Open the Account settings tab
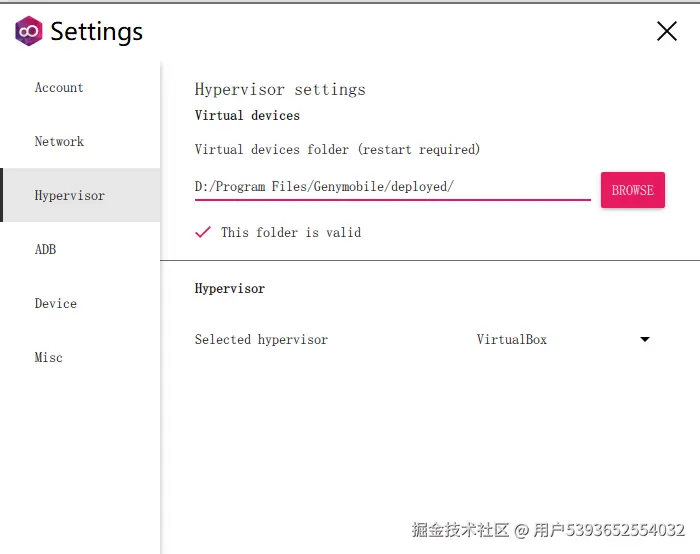The height and width of the screenshot is (554, 700). click(x=59, y=88)
